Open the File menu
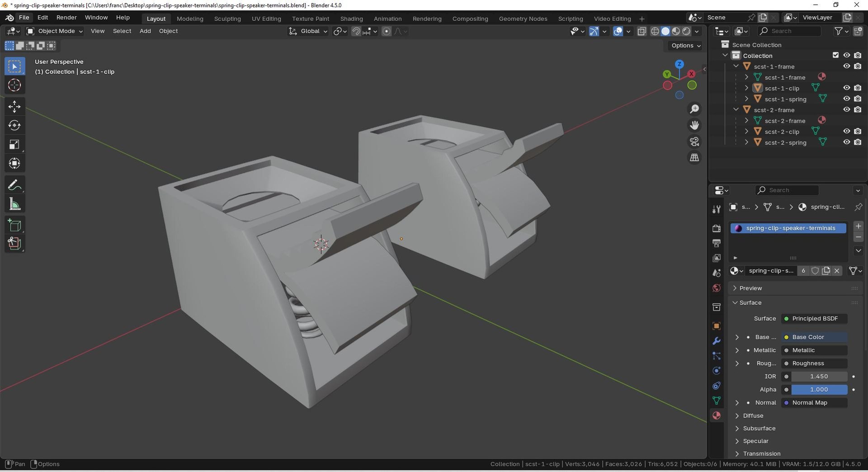Viewport: 868px width, 472px height. click(24, 17)
